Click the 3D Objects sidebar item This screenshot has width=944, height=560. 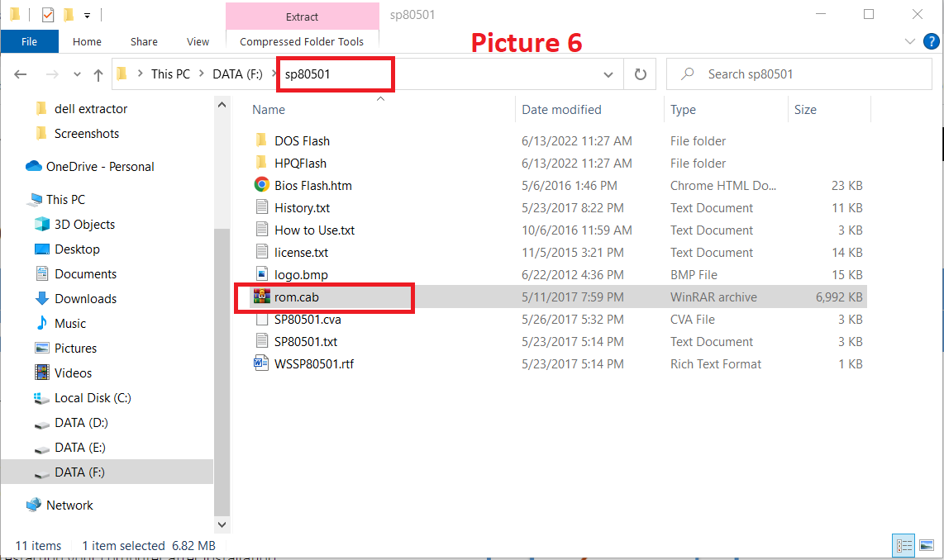click(75, 225)
